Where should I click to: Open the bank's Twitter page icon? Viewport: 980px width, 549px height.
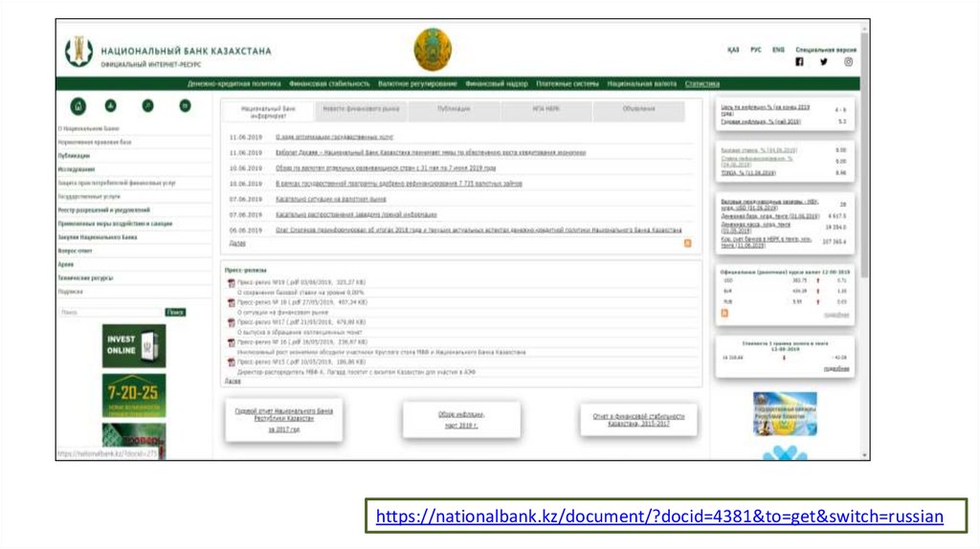click(824, 62)
